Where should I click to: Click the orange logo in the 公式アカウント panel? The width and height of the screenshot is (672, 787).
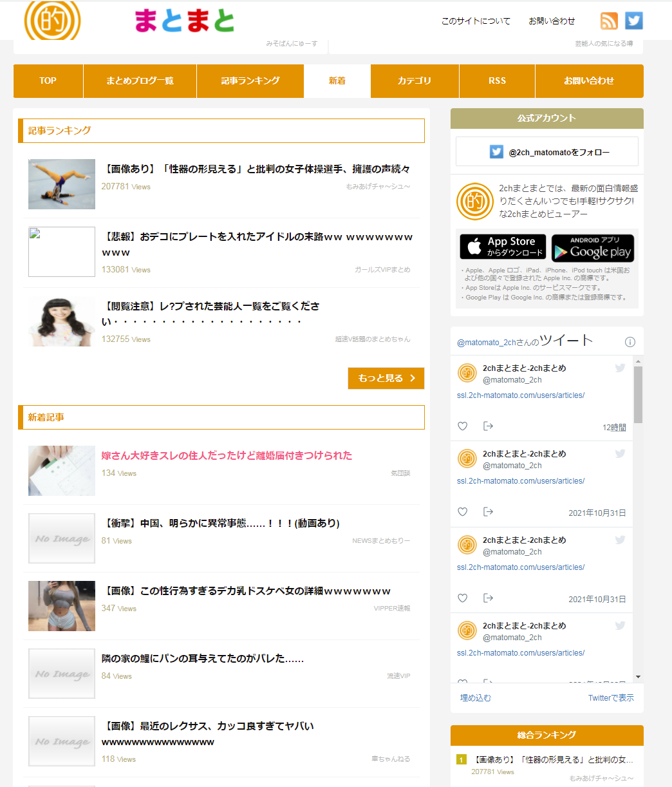[x=474, y=201]
